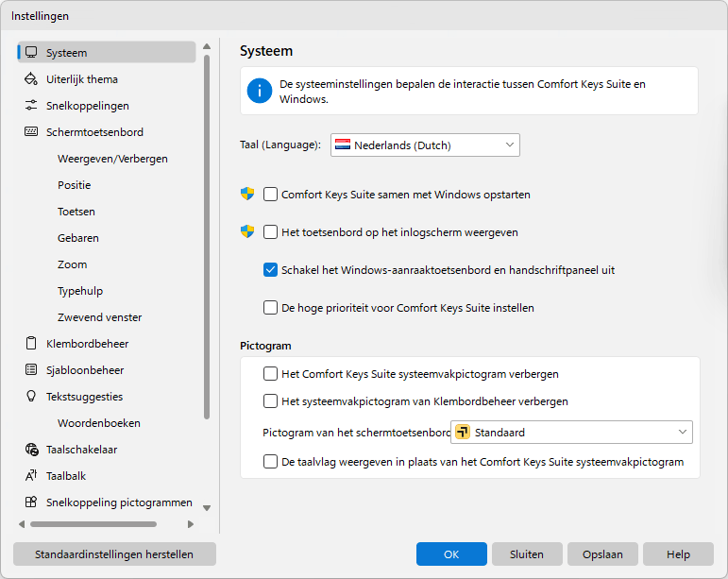Click the sidebar vertical scrollbar thumb
This screenshot has height=579, width=728.
[x=207, y=237]
